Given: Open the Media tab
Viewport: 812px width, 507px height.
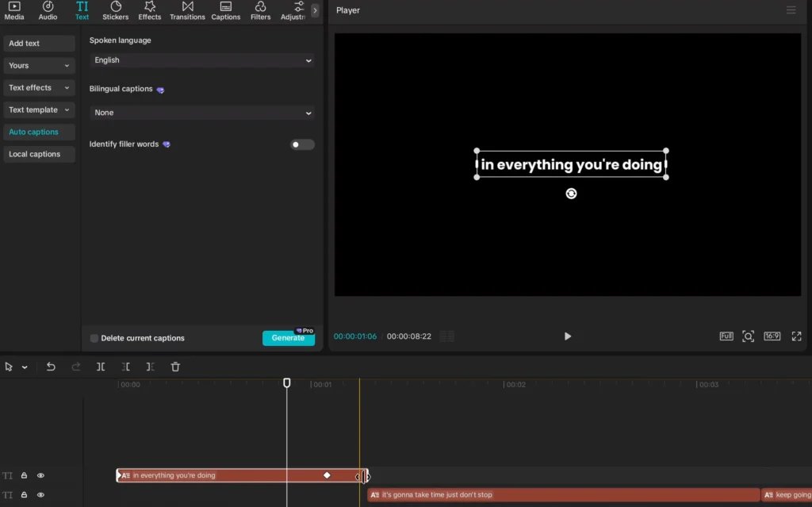Looking at the screenshot, I should [x=14, y=10].
